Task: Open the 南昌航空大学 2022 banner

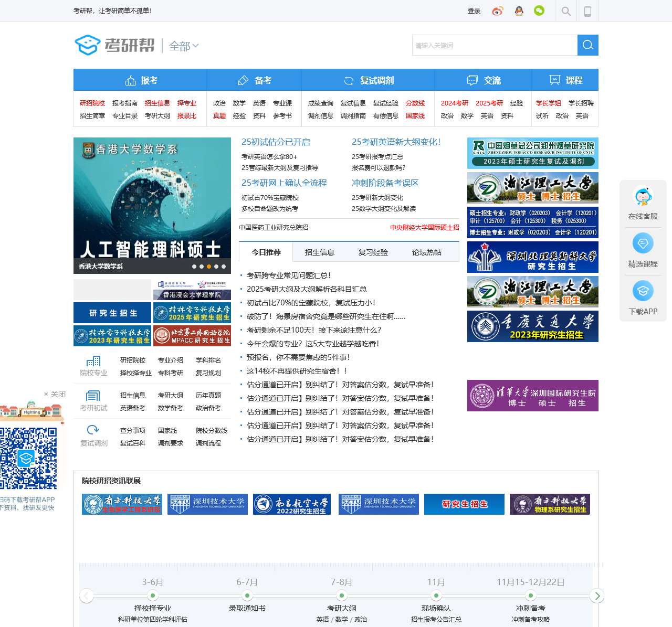Action: [292, 504]
